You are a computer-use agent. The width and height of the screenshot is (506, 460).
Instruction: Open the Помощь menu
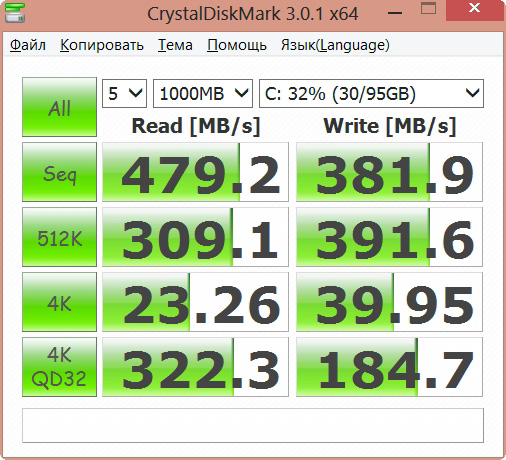[237, 45]
